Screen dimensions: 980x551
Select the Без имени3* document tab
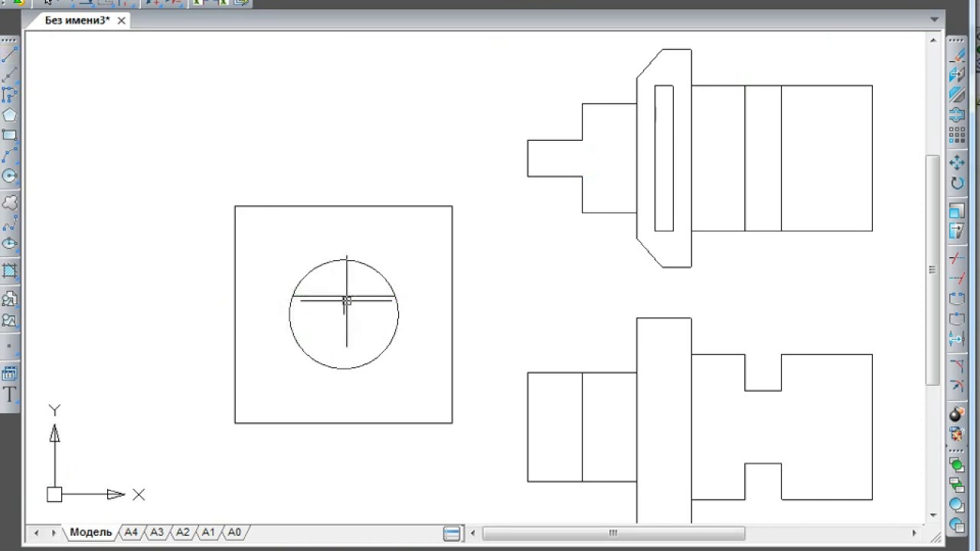click(x=77, y=21)
